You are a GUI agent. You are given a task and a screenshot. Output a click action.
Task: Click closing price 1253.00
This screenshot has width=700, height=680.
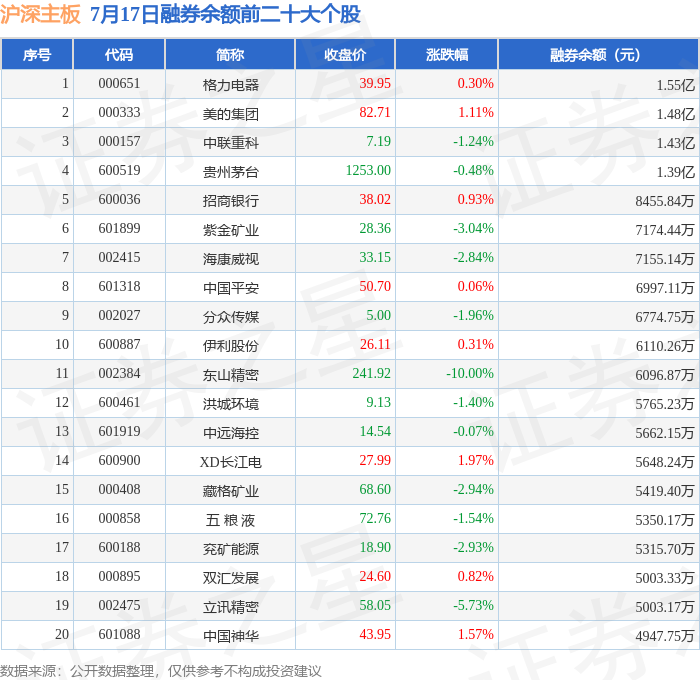(x=368, y=170)
